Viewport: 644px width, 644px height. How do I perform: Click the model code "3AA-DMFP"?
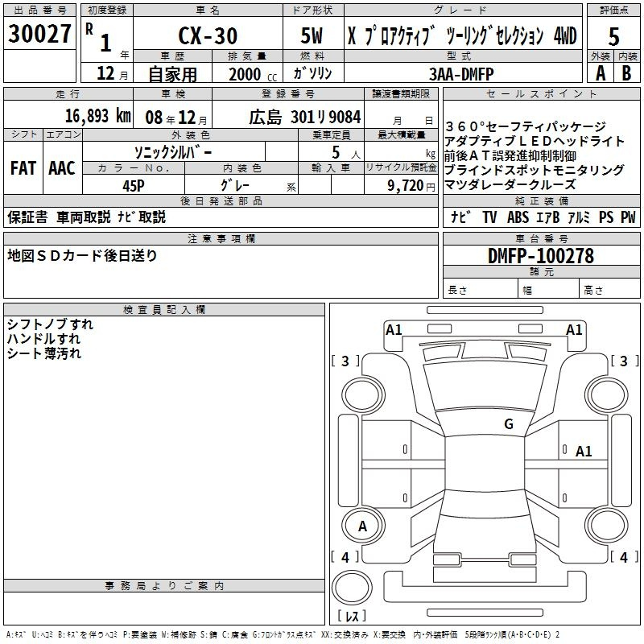(x=461, y=74)
